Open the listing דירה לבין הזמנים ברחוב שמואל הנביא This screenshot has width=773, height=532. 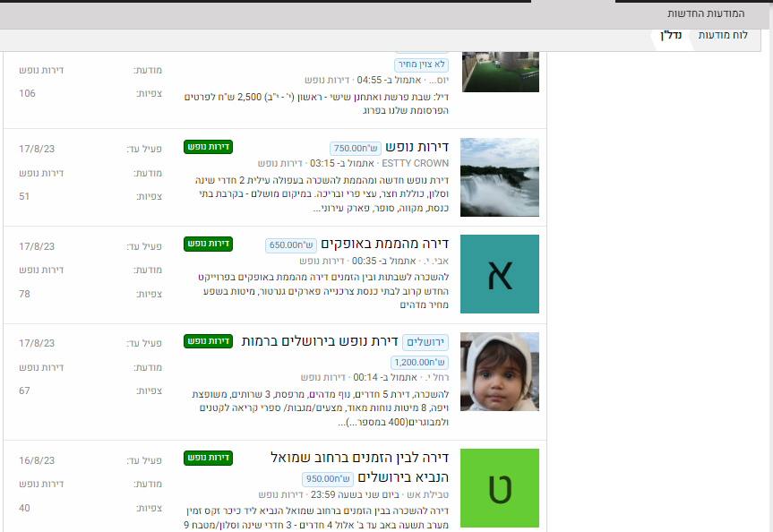359,468
